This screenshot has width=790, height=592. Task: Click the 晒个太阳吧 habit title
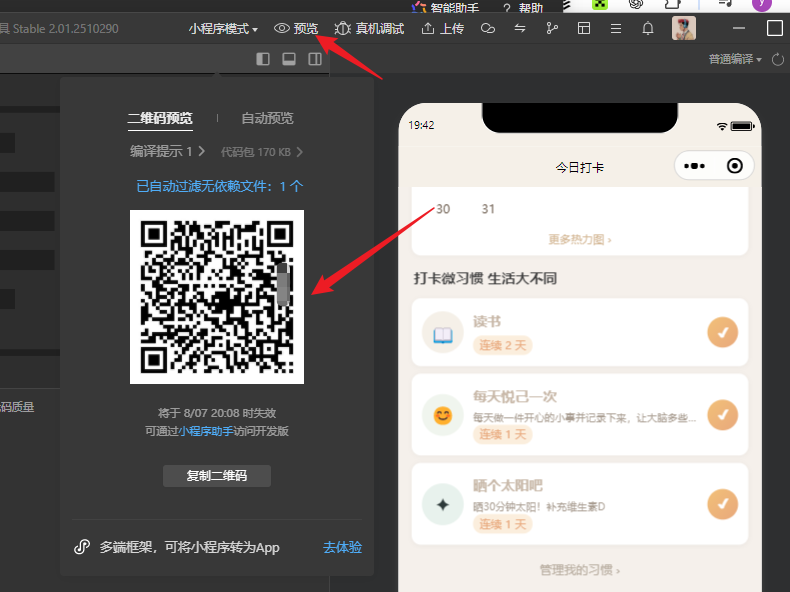[x=507, y=486]
